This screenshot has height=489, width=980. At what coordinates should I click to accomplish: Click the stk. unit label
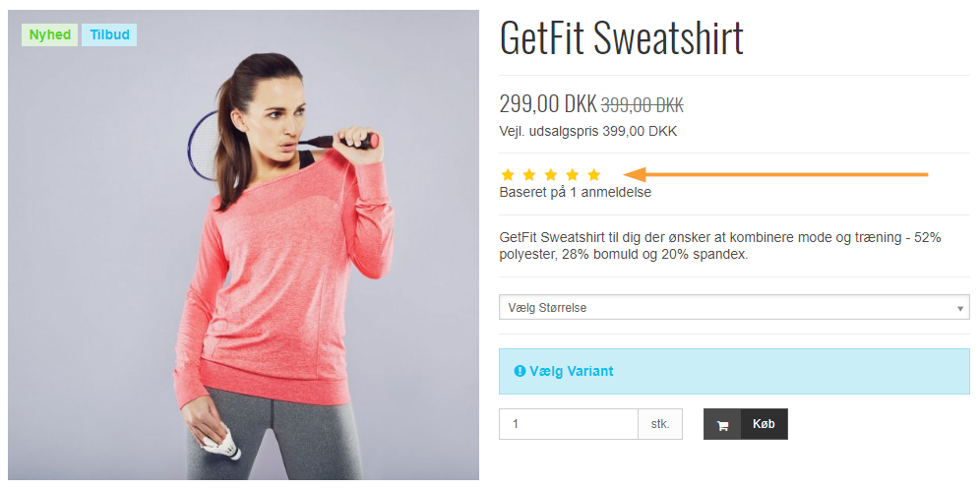660,424
